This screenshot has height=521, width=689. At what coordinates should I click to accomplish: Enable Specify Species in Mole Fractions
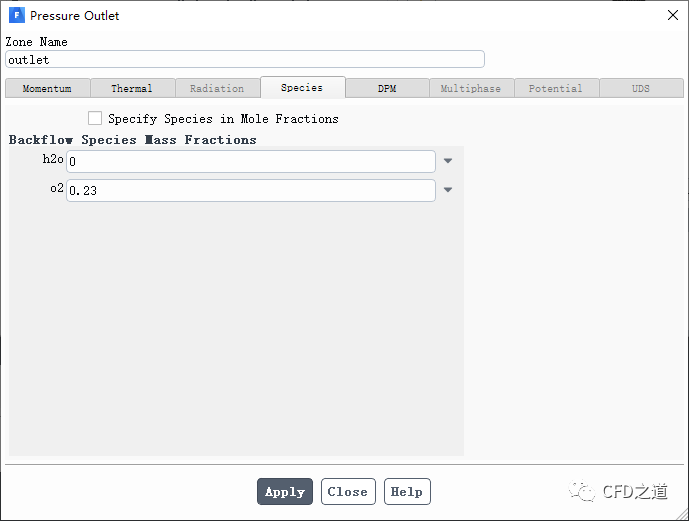[x=96, y=118]
